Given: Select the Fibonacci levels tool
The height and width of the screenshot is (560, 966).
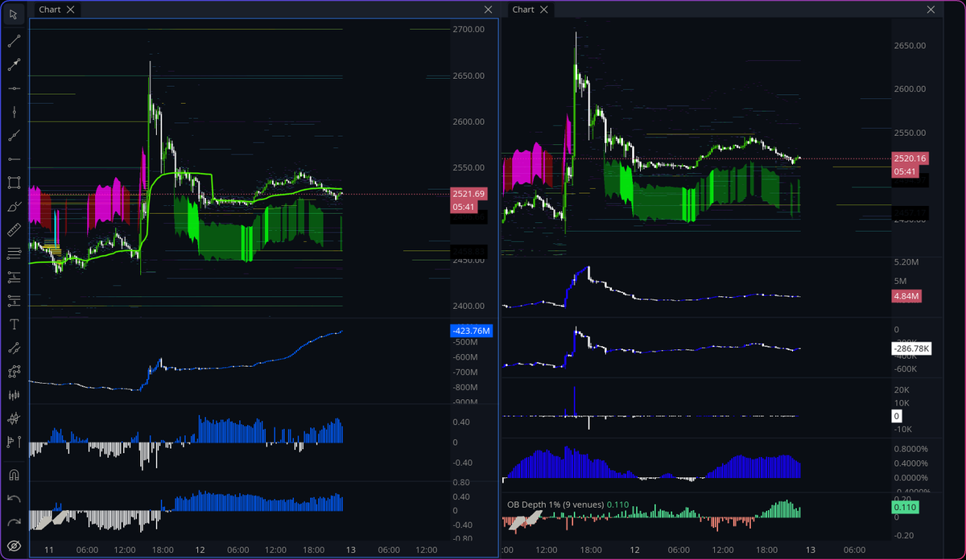Looking at the screenshot, I should pos(14,253).
